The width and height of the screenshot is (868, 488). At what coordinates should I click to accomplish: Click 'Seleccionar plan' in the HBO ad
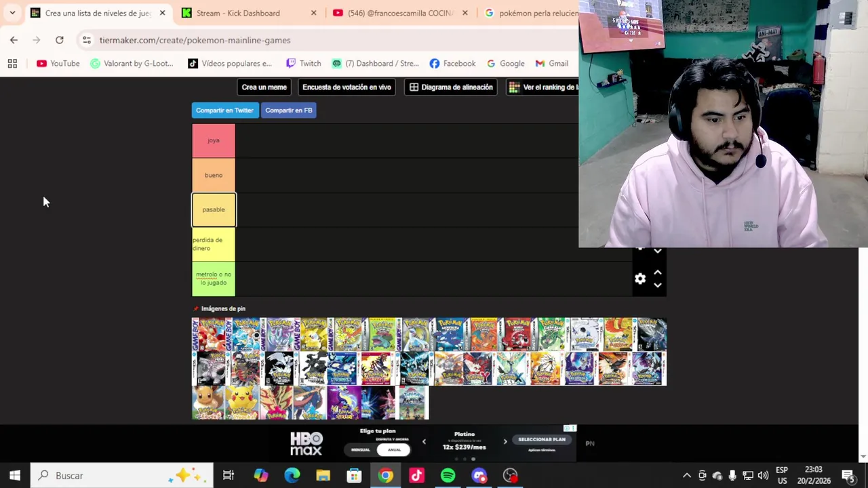[x=542, y=439]
